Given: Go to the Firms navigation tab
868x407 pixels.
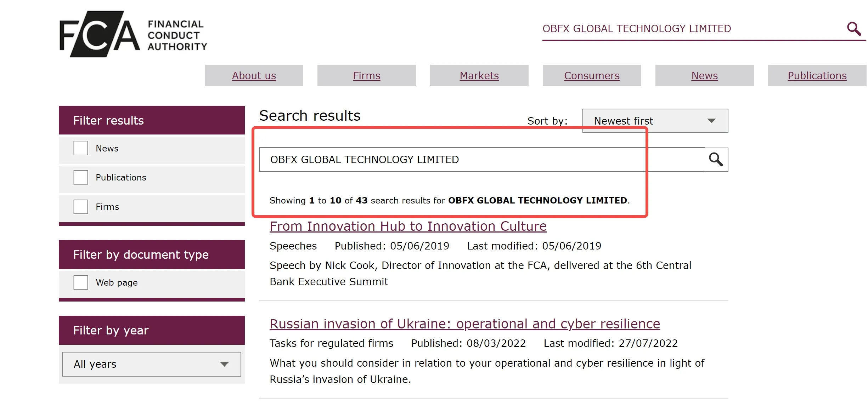Looking at the screenshot, I should coord(367,75).
